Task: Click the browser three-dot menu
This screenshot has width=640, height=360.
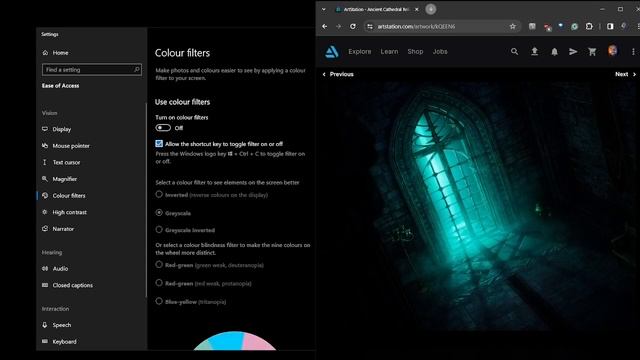Action: (x=638, y=26)
